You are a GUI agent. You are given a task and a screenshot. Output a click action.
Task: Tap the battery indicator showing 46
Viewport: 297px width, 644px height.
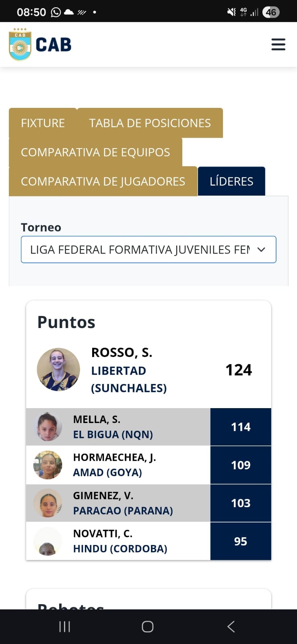271,12
